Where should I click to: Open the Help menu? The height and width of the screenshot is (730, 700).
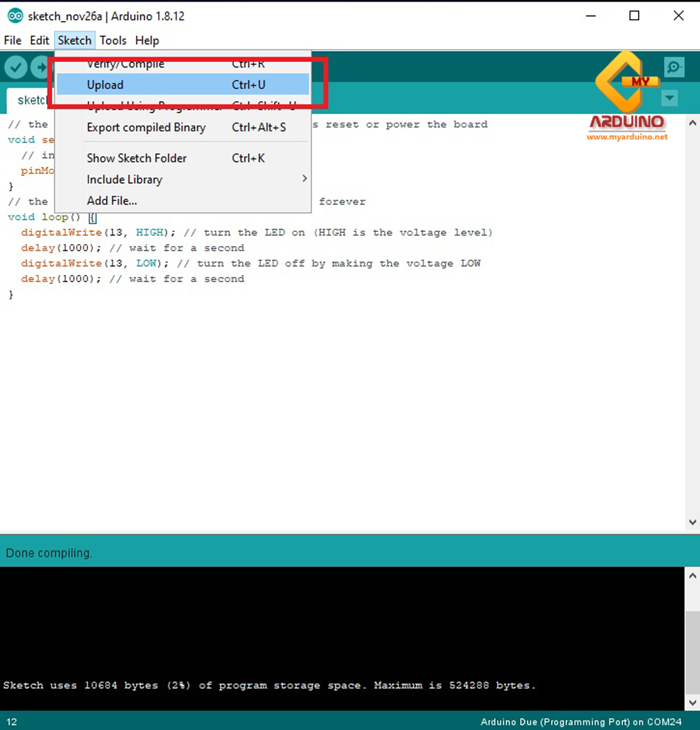pos(147,41)
